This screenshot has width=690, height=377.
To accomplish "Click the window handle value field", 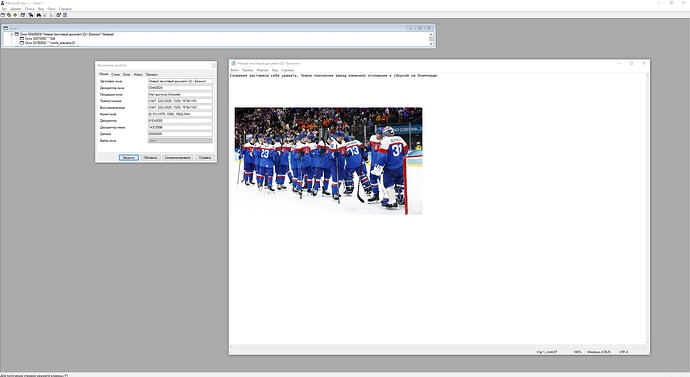I will coord(180,88).
